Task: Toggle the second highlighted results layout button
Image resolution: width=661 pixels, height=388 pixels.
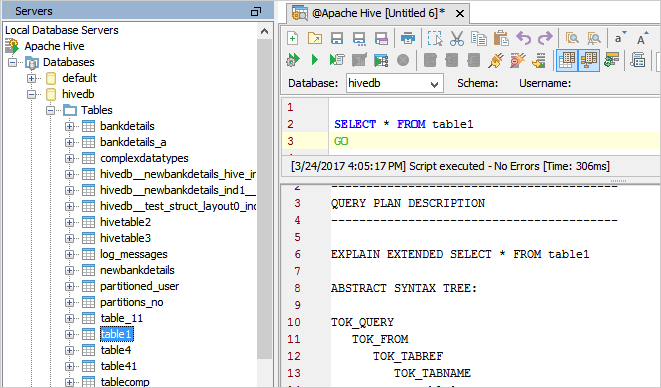Action: tap(589, 60)
